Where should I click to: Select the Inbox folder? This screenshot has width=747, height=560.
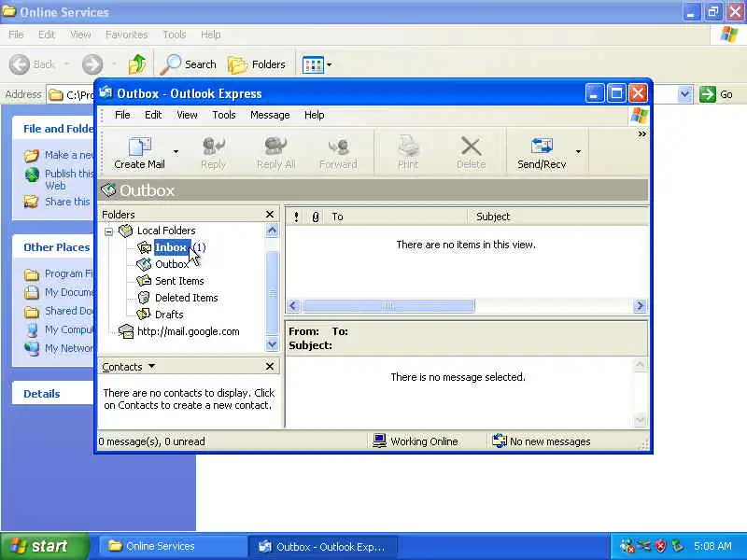point(171,247)
